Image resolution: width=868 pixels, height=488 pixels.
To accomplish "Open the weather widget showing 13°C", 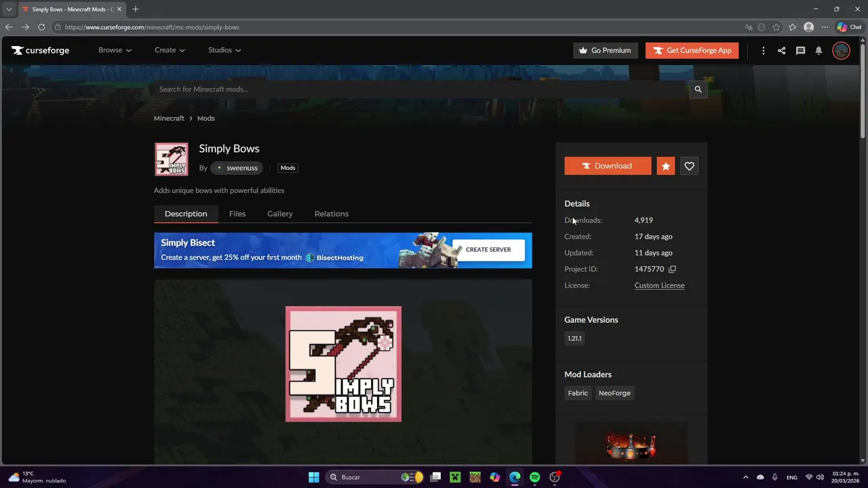I will (37, 477).
